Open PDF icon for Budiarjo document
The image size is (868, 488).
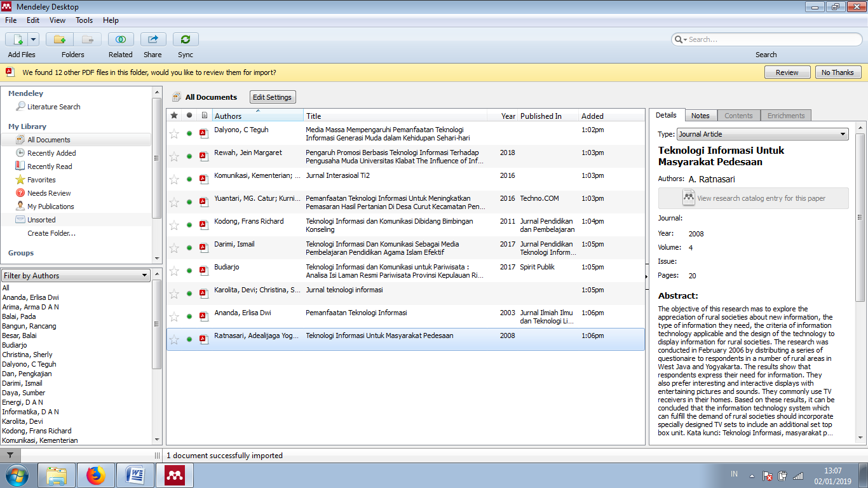tap(203, 271)
